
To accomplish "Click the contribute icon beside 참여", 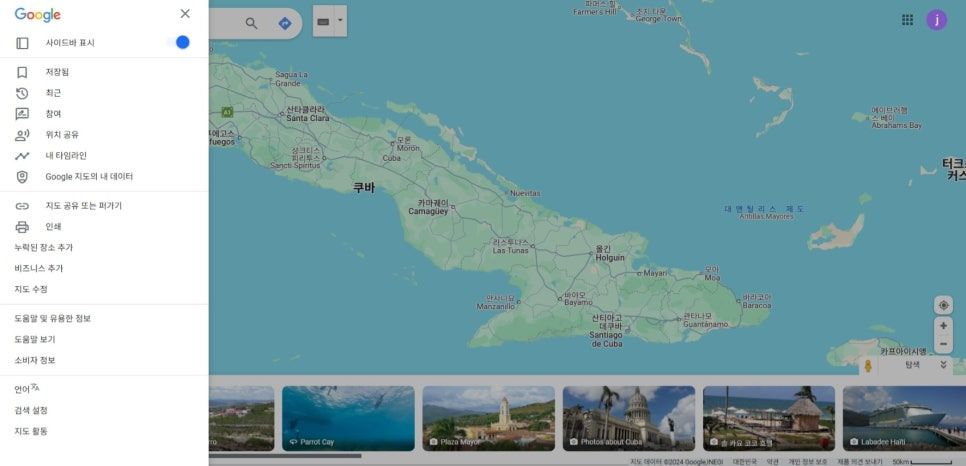I will [22, 114].
